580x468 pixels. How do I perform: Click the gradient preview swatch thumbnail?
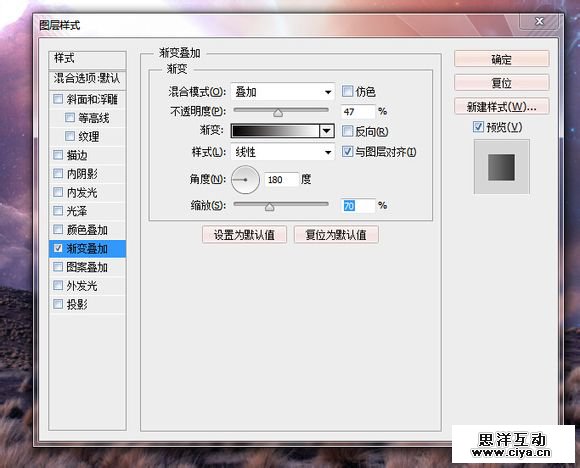[501, 167]
